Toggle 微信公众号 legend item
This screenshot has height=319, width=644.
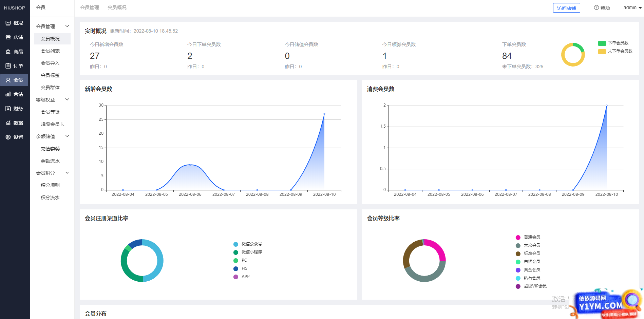[x=248, y=244]
